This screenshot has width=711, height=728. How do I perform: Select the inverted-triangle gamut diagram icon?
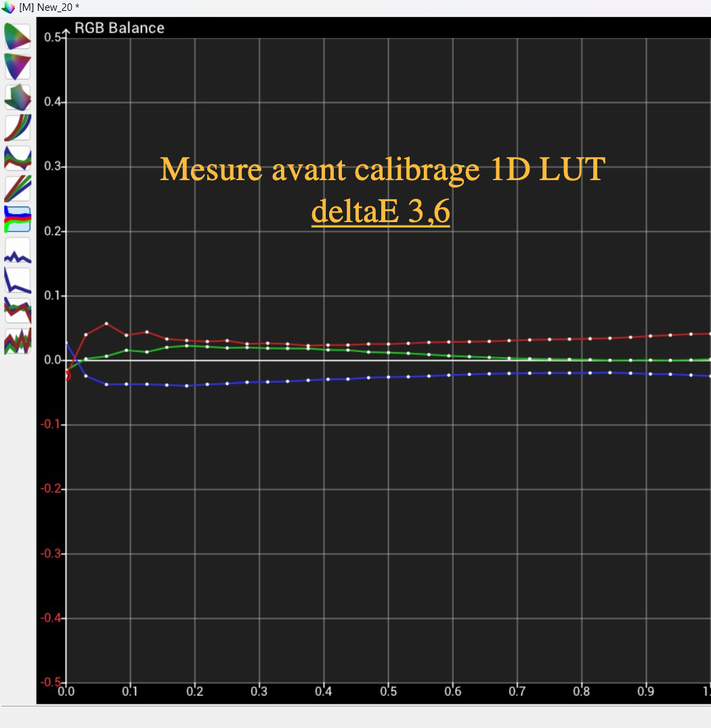point(18,66)
